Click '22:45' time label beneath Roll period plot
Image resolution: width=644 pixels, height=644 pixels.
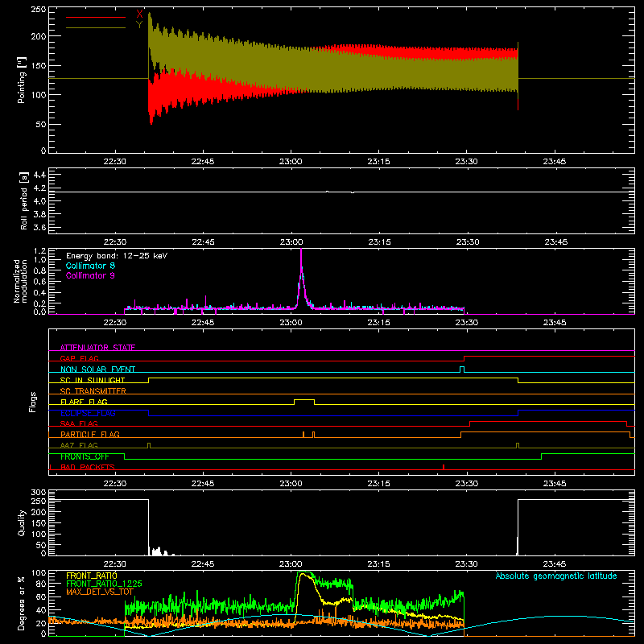tap(203, 242)
